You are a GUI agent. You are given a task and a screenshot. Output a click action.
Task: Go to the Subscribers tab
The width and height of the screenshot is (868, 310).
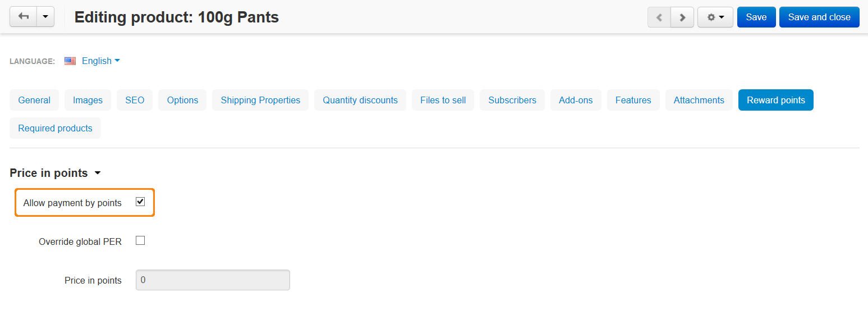click(x=512, y=100)
